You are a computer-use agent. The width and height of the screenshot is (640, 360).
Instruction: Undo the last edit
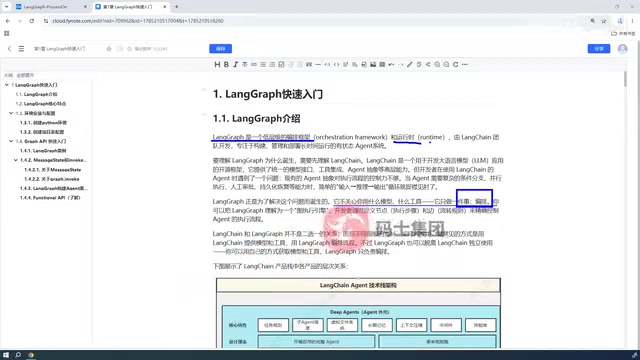(391, 64)
